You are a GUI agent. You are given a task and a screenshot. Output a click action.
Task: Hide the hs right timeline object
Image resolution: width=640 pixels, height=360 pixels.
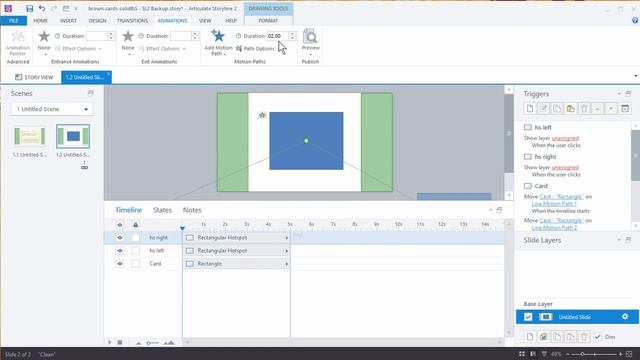pos(120,238)
